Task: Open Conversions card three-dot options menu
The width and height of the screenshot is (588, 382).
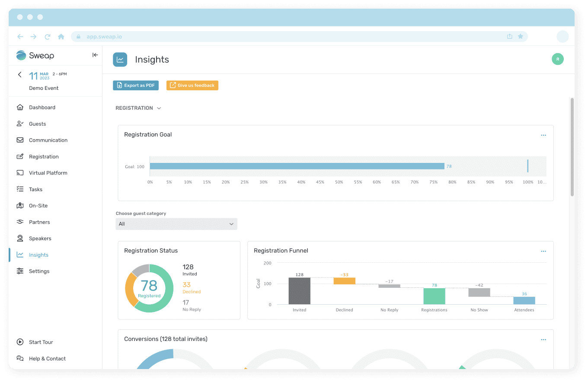Action: (543, 340)
